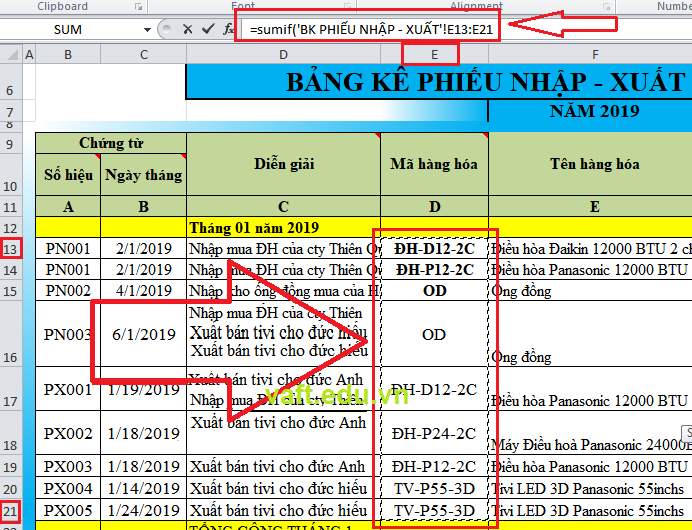Open the Font group dialog launcher
The image size is (692, 530).
click(348, 7)
